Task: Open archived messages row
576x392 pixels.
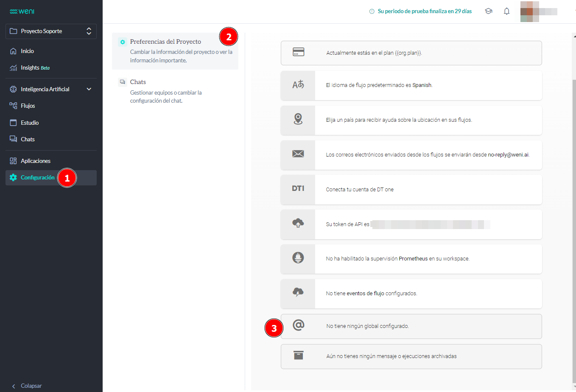Action: point(411,356)
